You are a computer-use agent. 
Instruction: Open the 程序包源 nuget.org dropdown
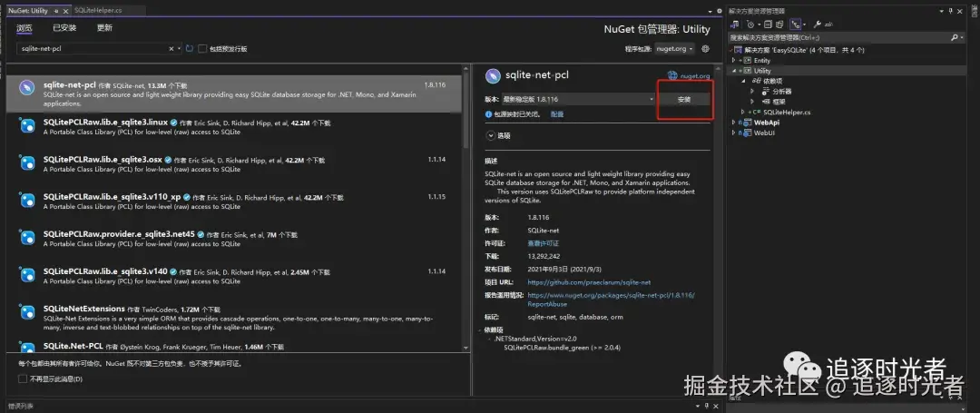pos(675,49)
